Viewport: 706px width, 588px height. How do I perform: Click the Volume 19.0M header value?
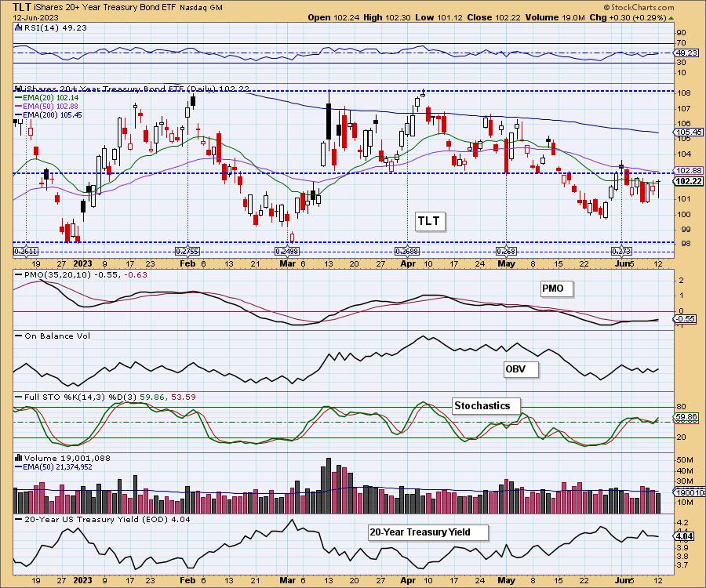click(x=555, y=17)
